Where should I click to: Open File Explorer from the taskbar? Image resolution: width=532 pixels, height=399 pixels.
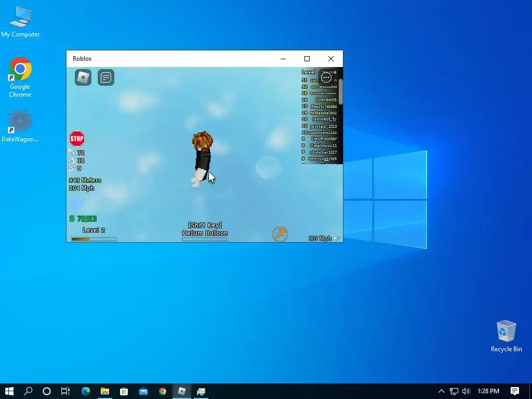pyautogui.click(x=104, y=391)
